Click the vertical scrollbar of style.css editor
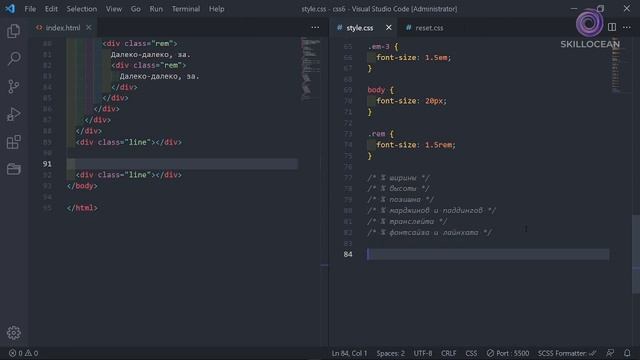 pyautogui.click(x=636, y=254)
